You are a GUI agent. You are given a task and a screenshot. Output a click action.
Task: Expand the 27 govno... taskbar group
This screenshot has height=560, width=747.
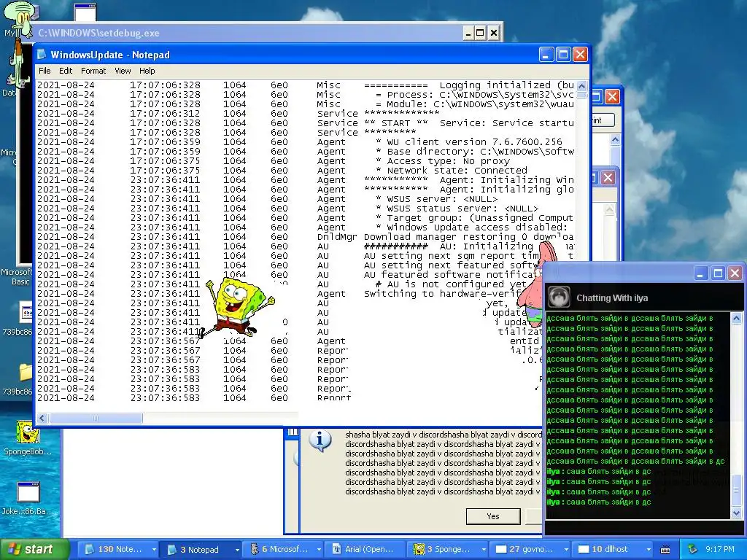coord(566,550)
